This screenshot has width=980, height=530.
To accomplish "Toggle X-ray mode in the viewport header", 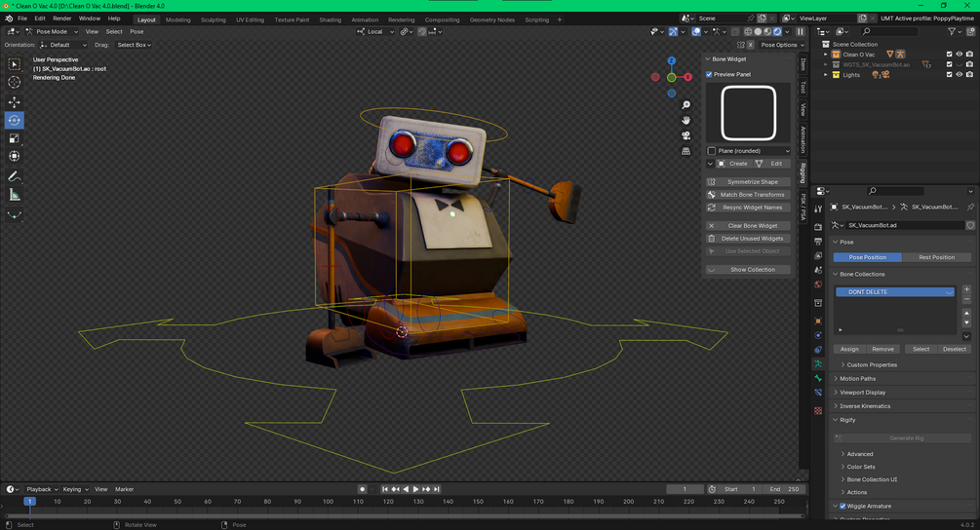I will point(735,31).
